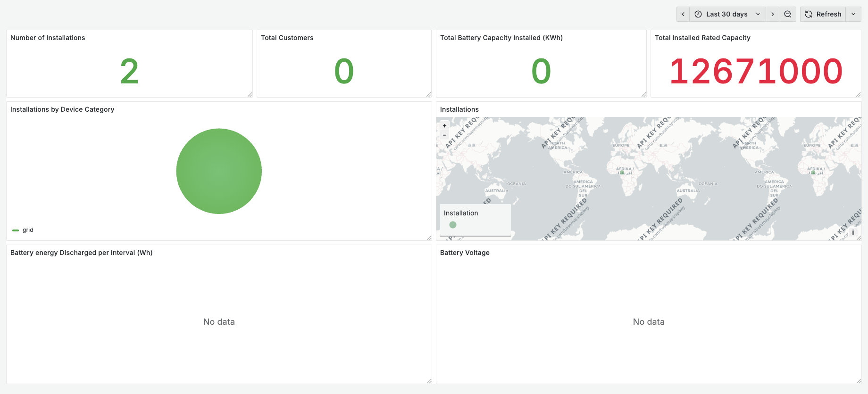Click the installation marker on left Africa map
The image size is (868, 394).
coord(622,172)
